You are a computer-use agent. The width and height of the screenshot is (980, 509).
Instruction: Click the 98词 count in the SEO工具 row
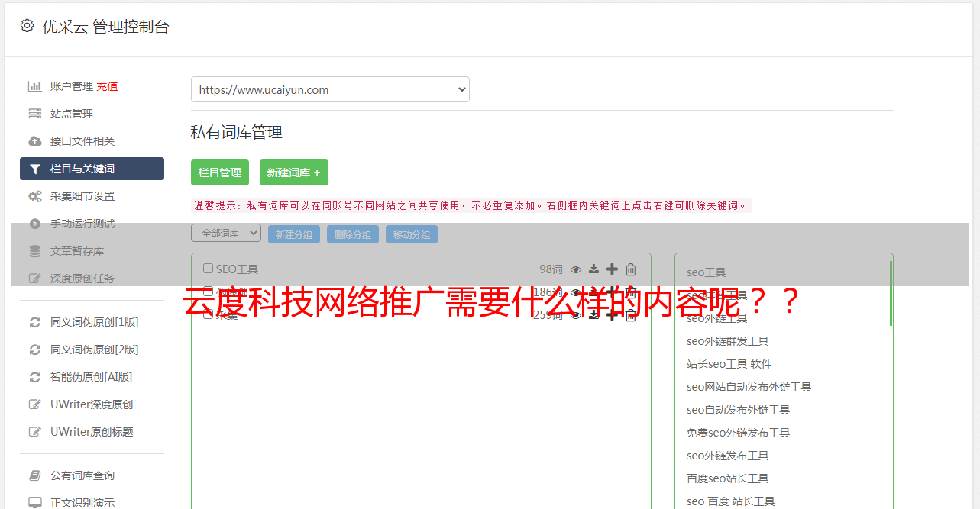(x=551, y=269)
